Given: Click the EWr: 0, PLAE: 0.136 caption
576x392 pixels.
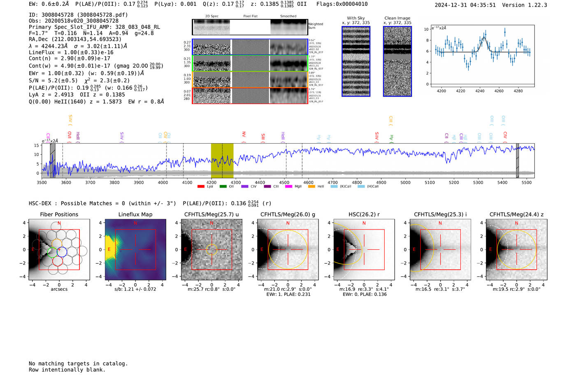Looking at the screenshot, I should pos(364,294).
